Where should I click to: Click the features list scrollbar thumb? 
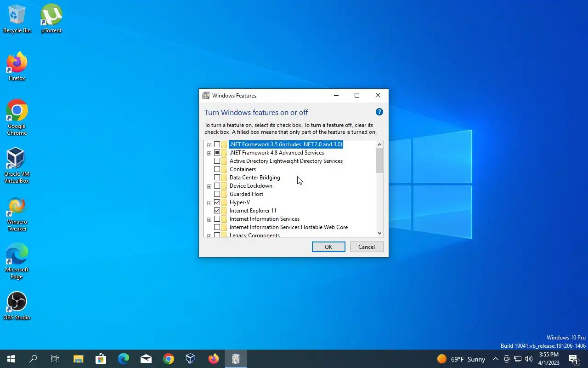click(x=379, y=161)
